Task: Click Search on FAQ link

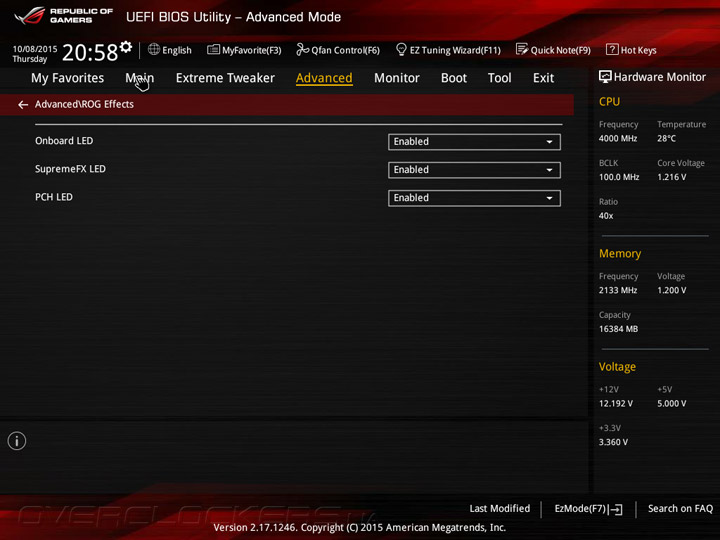Action: pos(681,508)
